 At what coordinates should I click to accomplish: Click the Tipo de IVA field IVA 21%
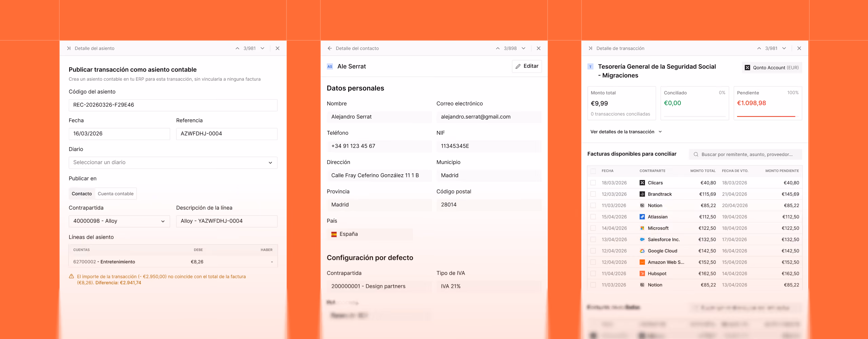point(489,286)
